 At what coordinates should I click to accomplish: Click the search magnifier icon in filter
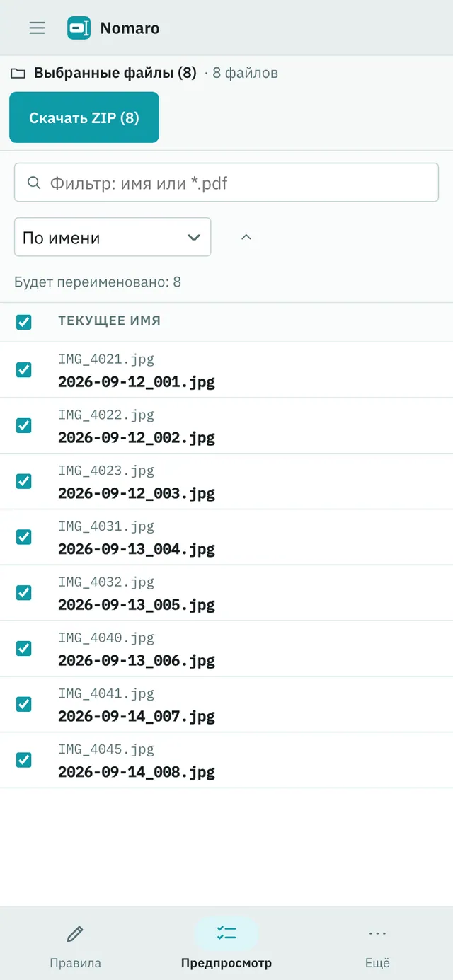(x=33, y=183)
